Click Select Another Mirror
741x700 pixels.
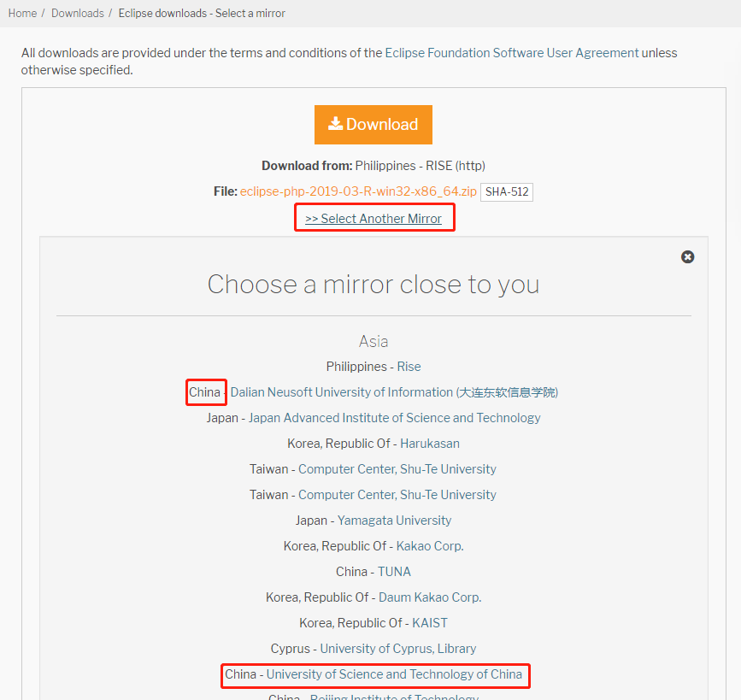point(373,217)
